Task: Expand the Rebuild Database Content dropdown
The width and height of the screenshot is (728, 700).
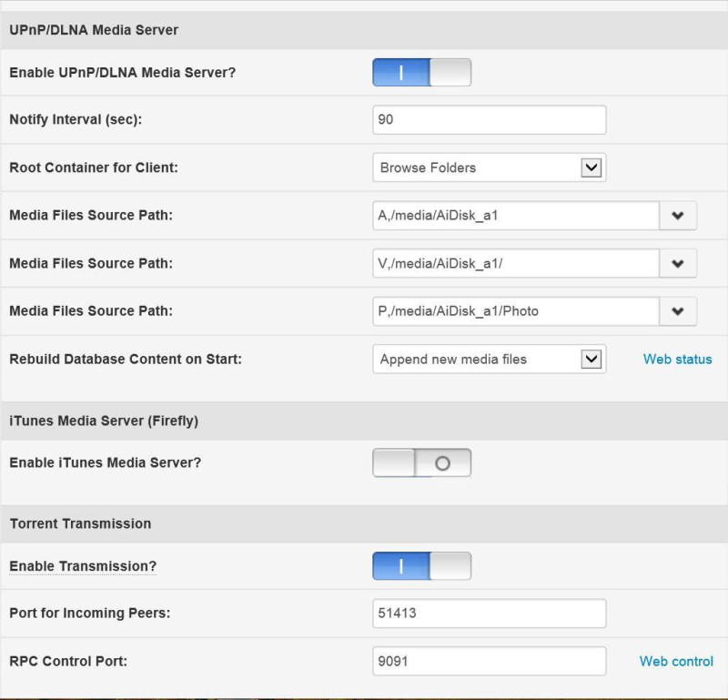Action: tap(489, 359)
